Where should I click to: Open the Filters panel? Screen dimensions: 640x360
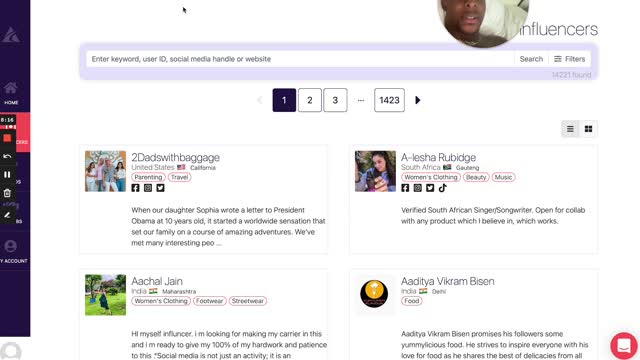click(570, 59)
